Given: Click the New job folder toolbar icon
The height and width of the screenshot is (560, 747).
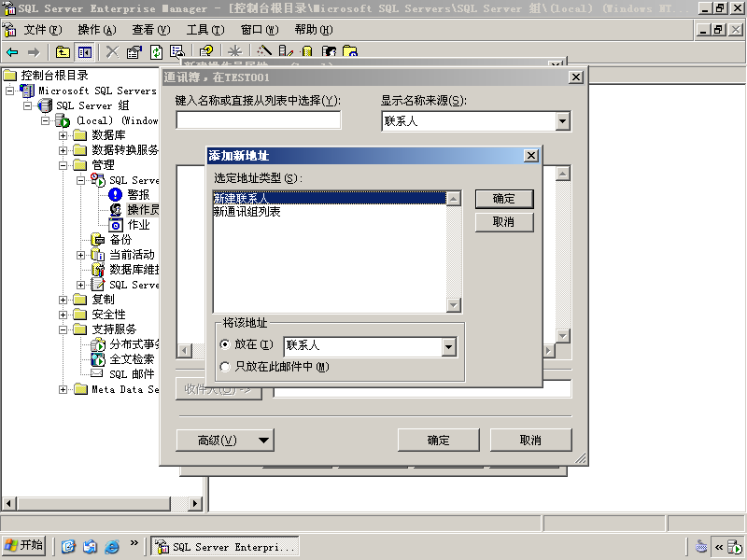Looking at the screenshot, I should [x=350, y=51].
